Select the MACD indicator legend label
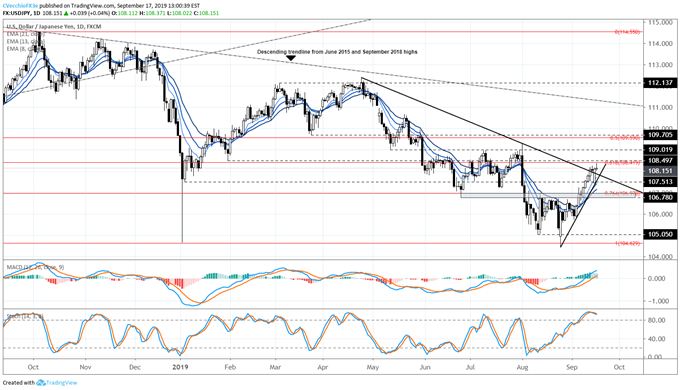 (35, 267)
